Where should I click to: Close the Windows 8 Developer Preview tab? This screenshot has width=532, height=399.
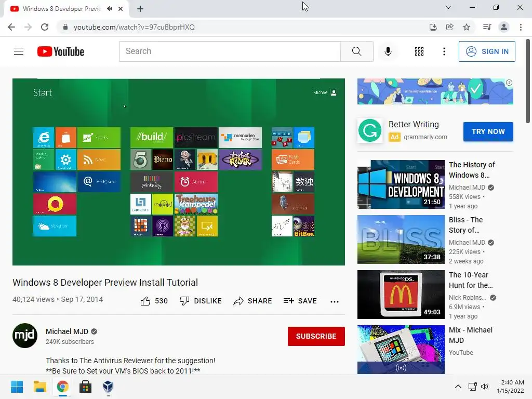pyautogui.click(x=121, y=9)
